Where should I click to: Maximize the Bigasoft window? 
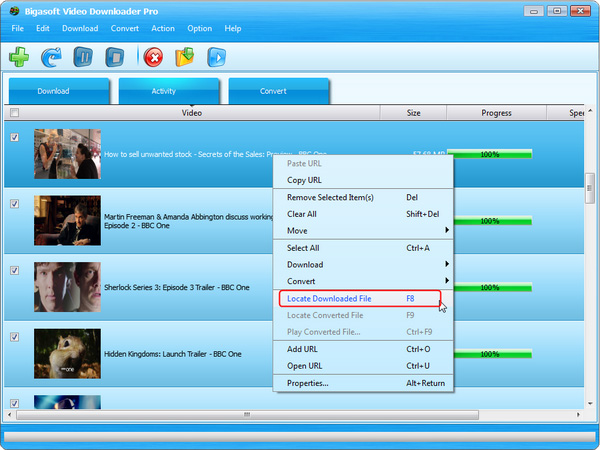[557, 11]
